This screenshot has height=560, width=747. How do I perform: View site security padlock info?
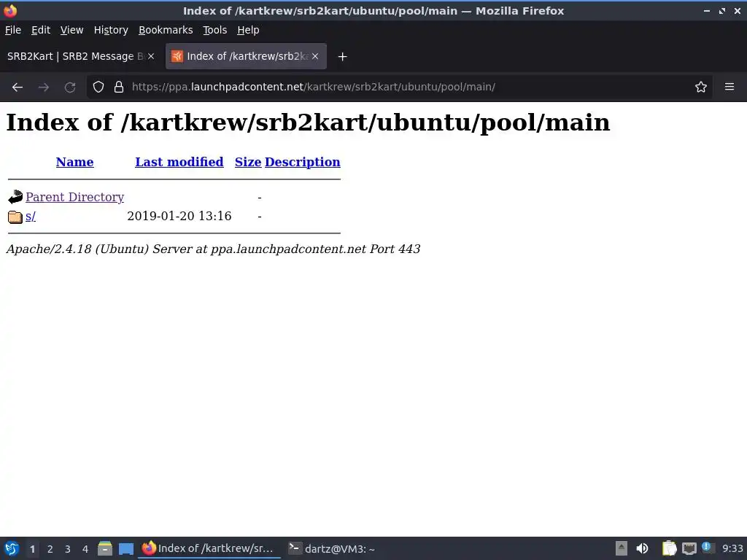[x=119, y=87]
